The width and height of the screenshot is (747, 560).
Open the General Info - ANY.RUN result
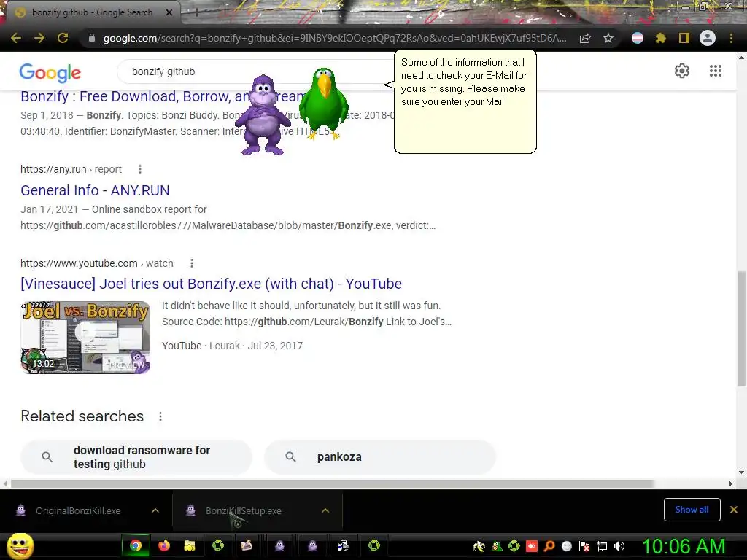click(95, 190)
